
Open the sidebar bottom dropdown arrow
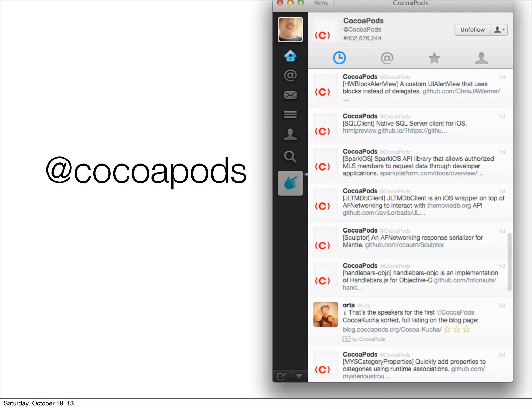pyautogui.click(x=299, y=376)
